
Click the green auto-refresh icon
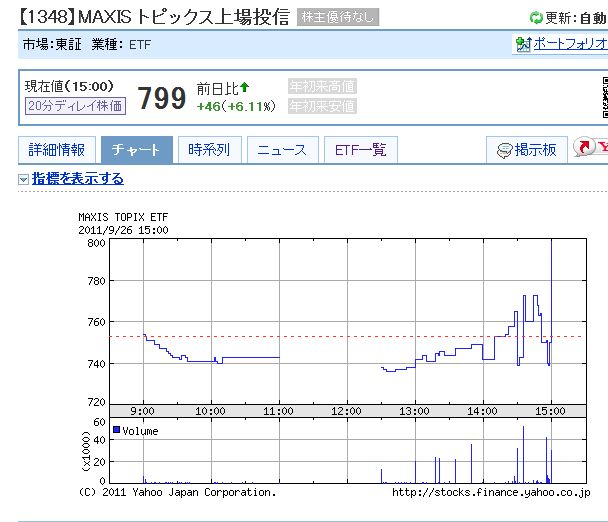(x=537, y=18)
